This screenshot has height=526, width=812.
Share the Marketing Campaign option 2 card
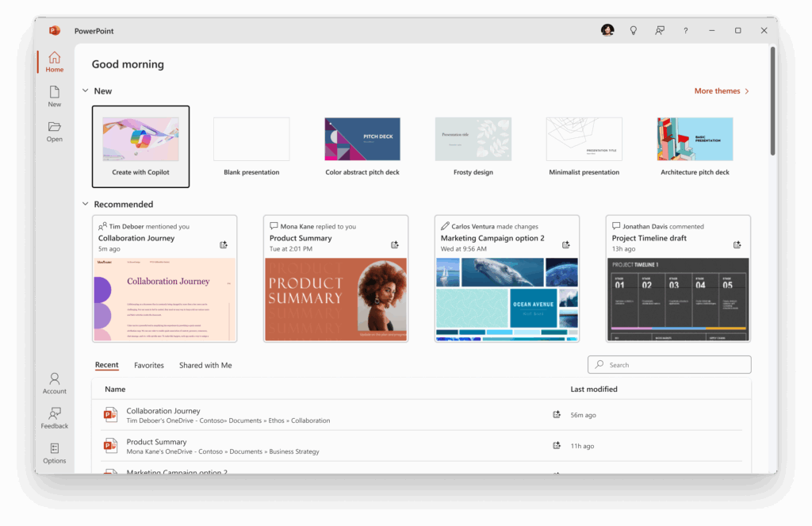pyautogui.click(x=566, y=244)
